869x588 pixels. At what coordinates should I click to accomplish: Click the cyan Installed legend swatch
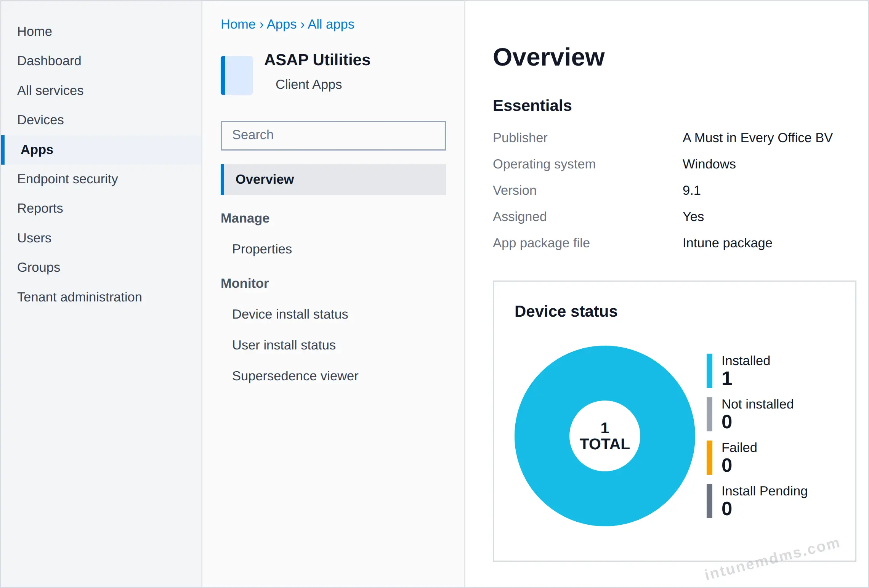(x=709, y=370)
